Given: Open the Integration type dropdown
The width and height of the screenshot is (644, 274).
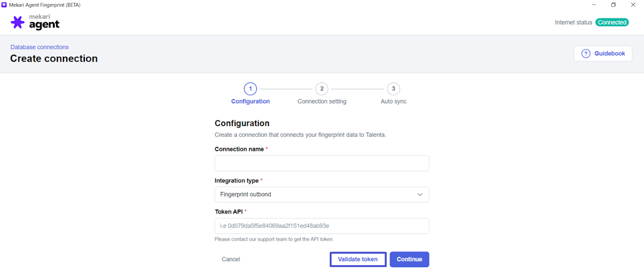Looking at the screenshot, I should [x=322, y=195].
